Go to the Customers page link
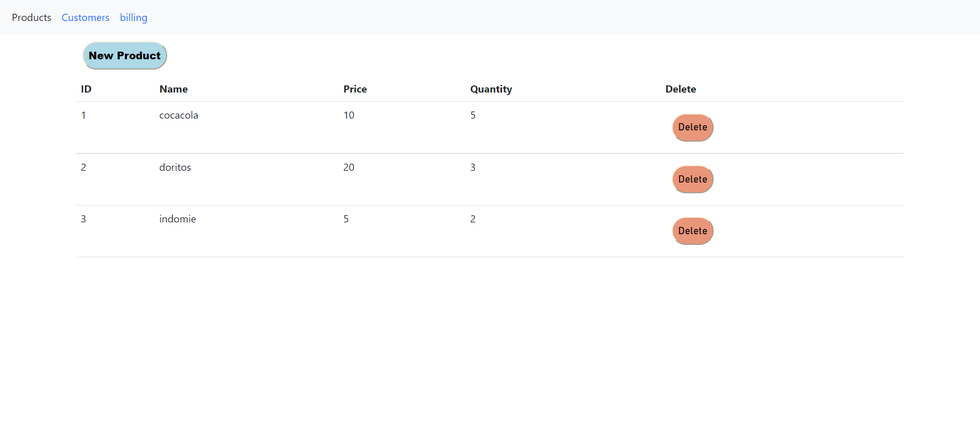 coord(85,17)
